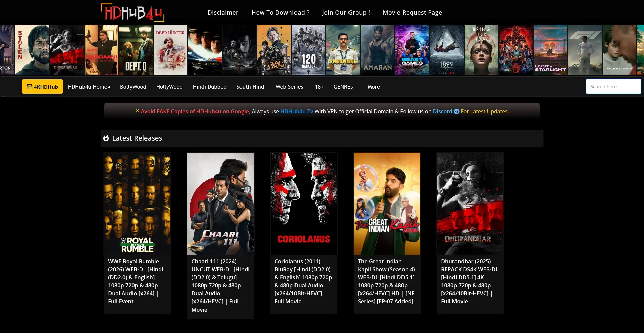The image size is (644, 333).
Task: Open the Mardaani poster in the carousel
Action: click(x=101, y=50)
